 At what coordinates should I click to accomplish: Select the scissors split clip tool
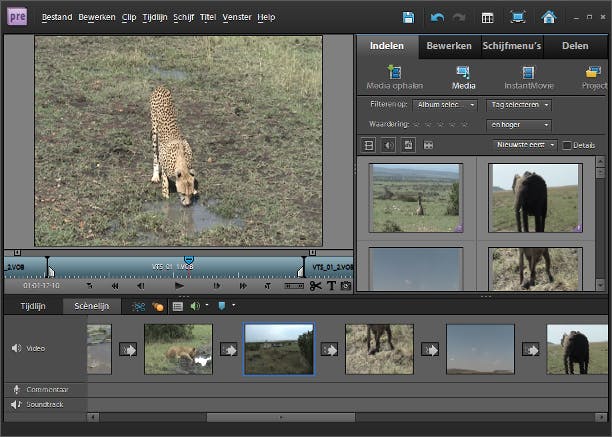point(316,286)
